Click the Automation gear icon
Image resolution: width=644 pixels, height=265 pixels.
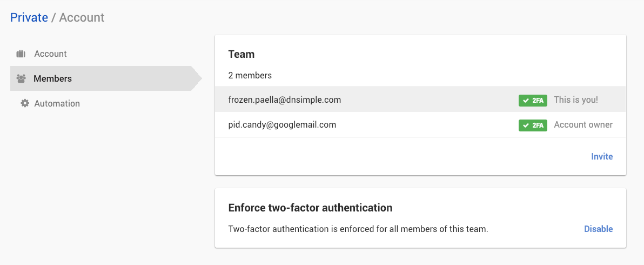(25, 103)
